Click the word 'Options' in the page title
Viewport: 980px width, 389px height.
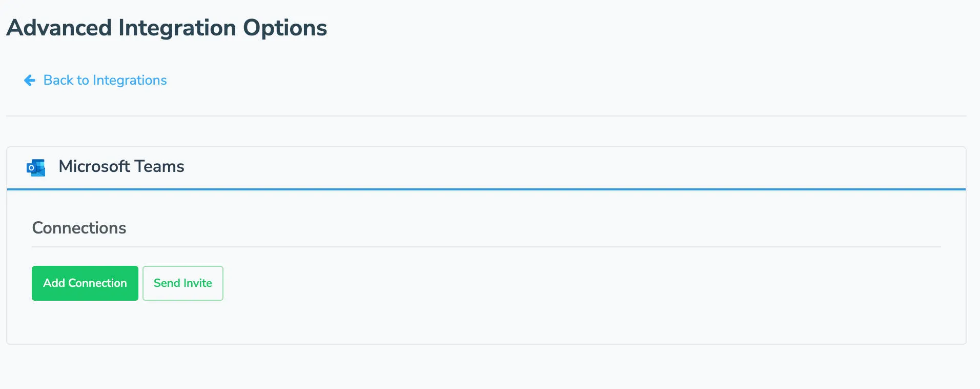[285, 28]
